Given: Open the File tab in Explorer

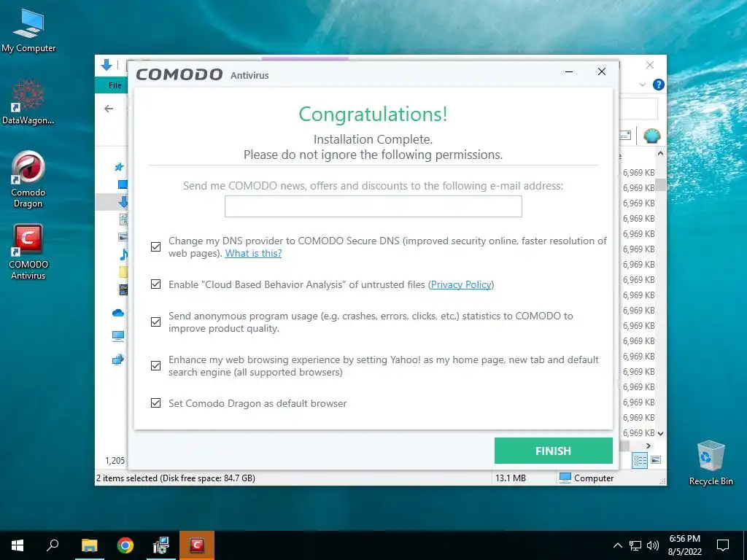Looking at the screenshot, I should (x=115, y=85).
